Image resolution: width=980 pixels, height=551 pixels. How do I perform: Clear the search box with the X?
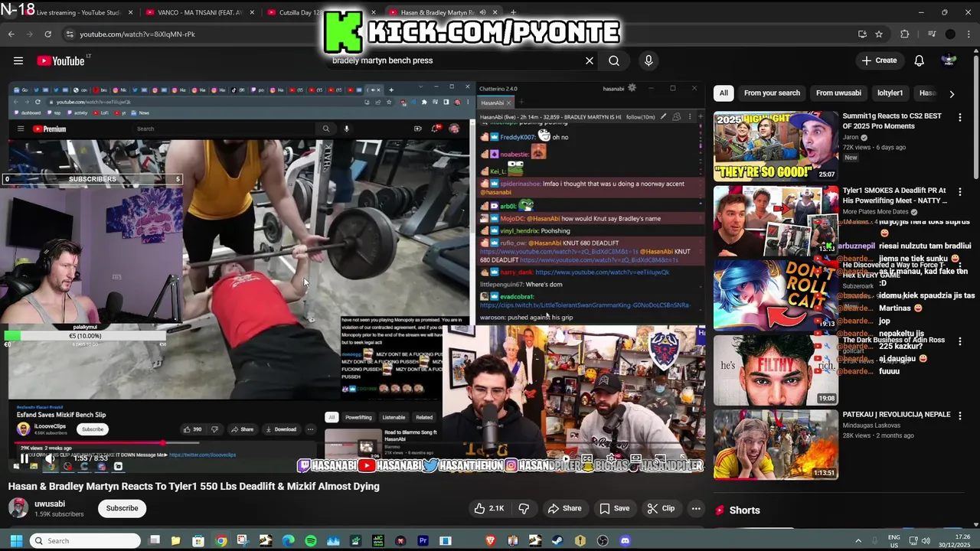tap(590, 60)
